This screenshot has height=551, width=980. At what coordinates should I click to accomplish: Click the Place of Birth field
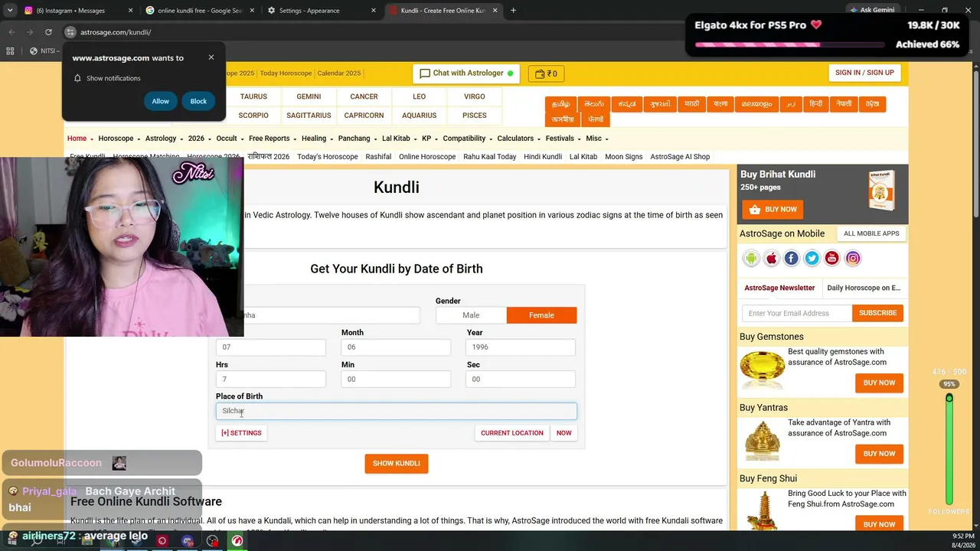397,412
